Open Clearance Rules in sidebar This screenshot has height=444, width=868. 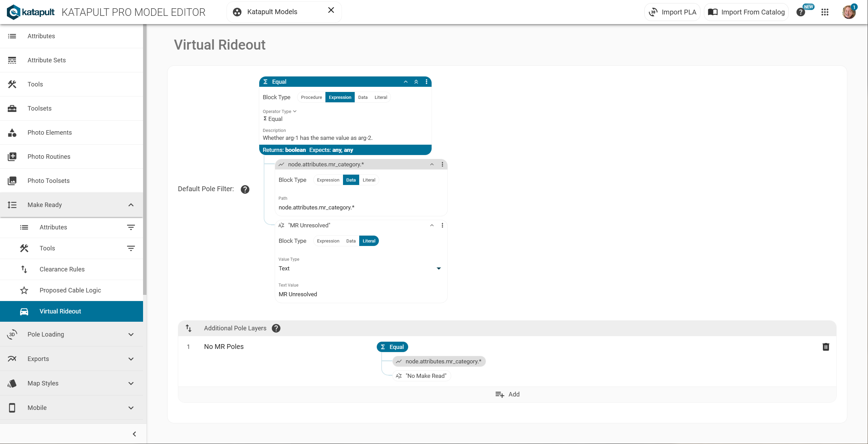tap(62, 269)
